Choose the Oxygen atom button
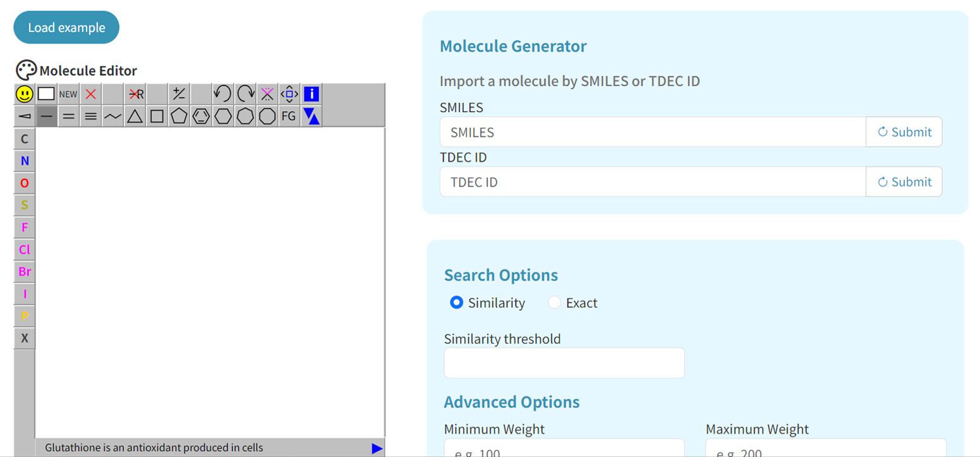Image resolution: width=980 pixels, height=457 pixels. pyautogui.click(x=25, y=183)
